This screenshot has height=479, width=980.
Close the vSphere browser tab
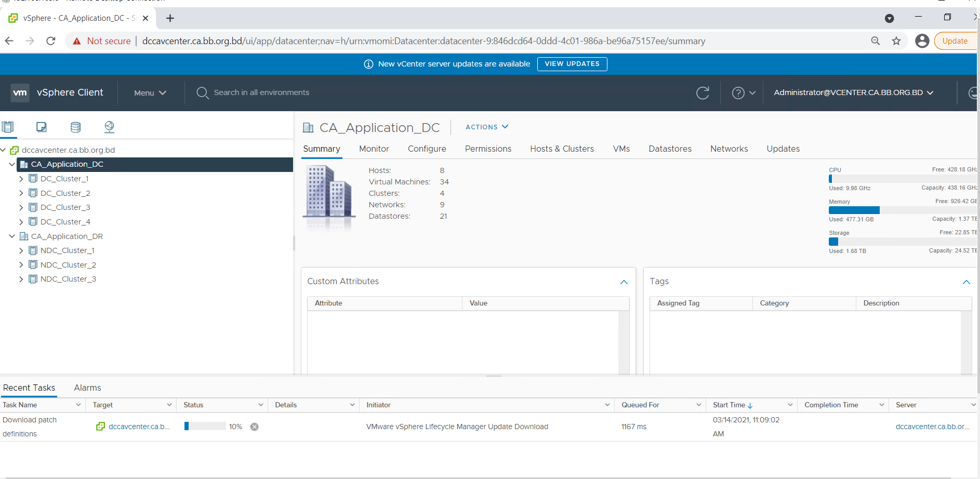click(145, 18)
